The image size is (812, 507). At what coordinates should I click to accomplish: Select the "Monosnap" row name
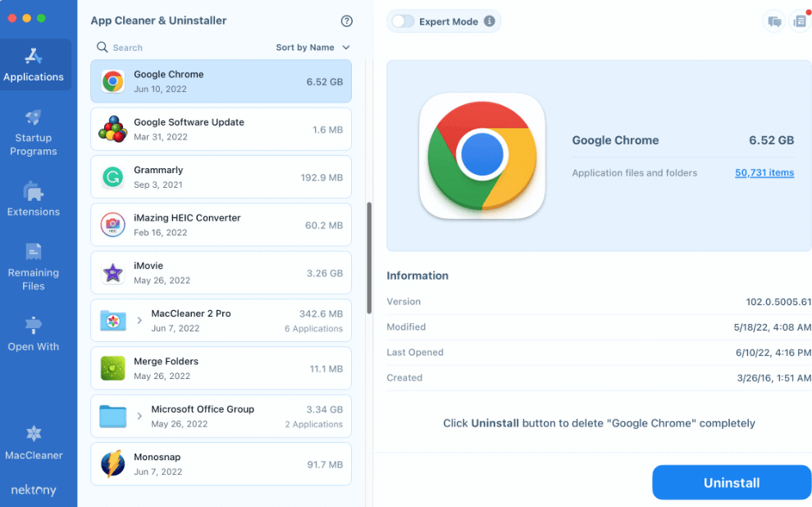tap(157, 457)
